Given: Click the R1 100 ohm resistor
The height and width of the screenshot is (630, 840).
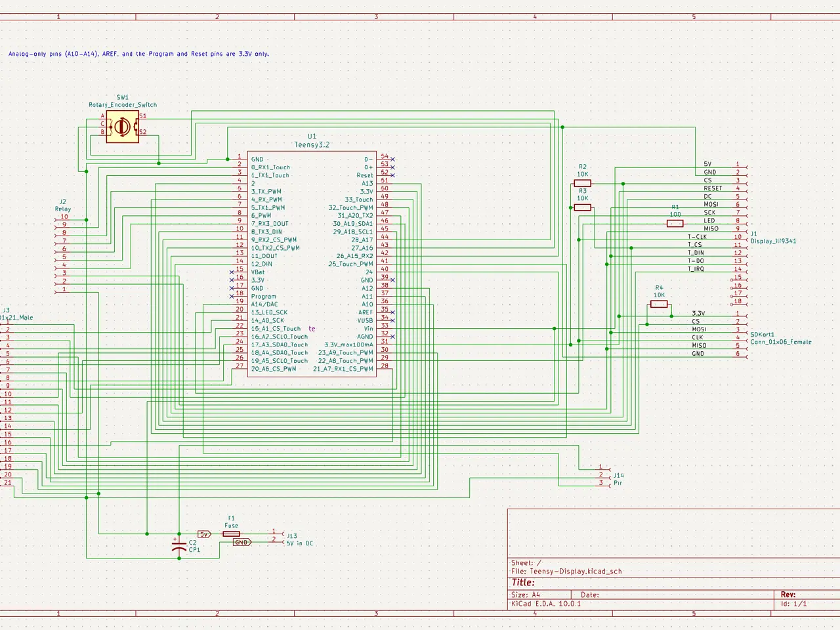Looking at the screenshot, I should (675, 224).
